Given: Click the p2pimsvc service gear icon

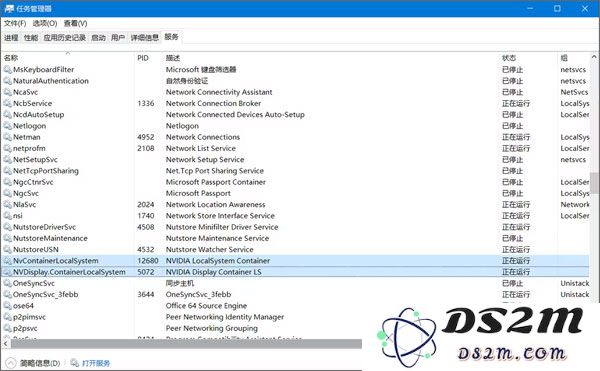Looking at the screenshot, I should [x=7, y=317].
